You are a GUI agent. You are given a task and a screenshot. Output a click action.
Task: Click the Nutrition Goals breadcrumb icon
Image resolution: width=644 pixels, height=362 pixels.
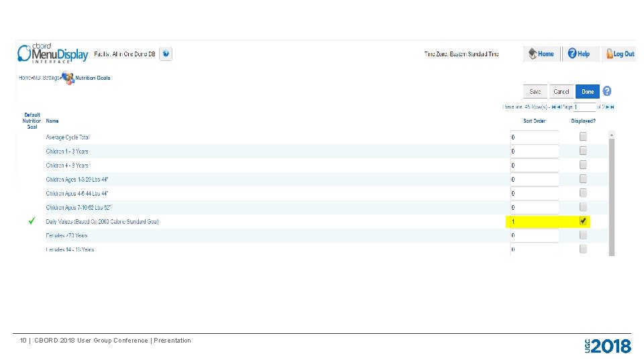68,78
